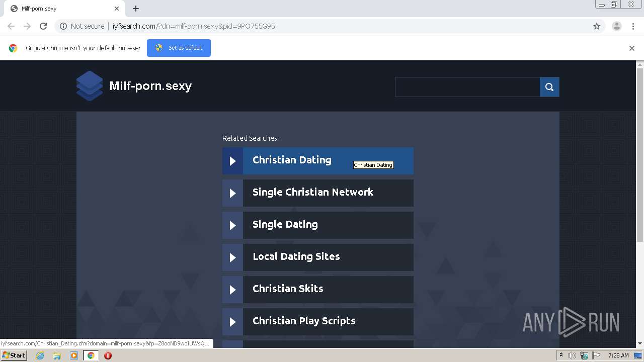Click the forward navigation arrow
The height and width of the screenshot is (362, 644).
[27, 26]
